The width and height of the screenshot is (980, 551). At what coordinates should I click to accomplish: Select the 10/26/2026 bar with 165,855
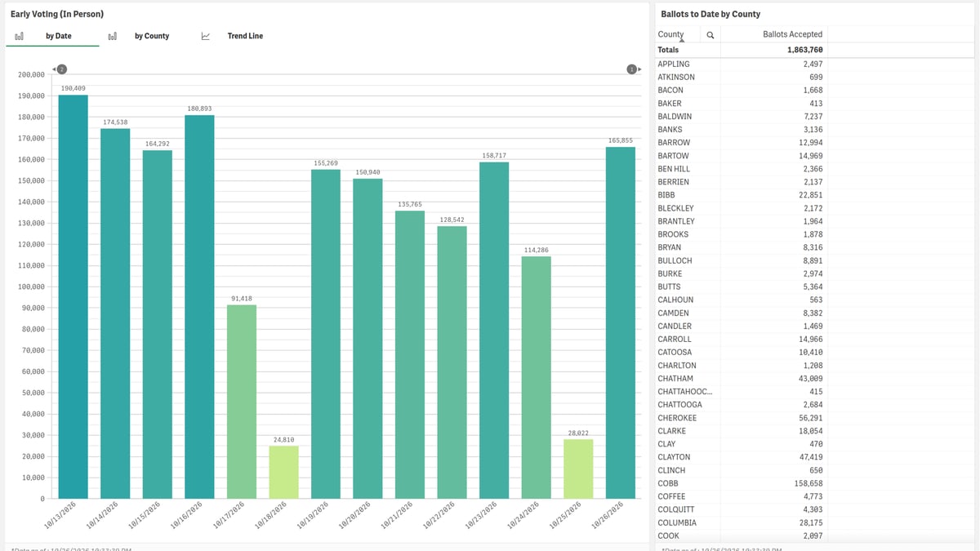[621, 322]
